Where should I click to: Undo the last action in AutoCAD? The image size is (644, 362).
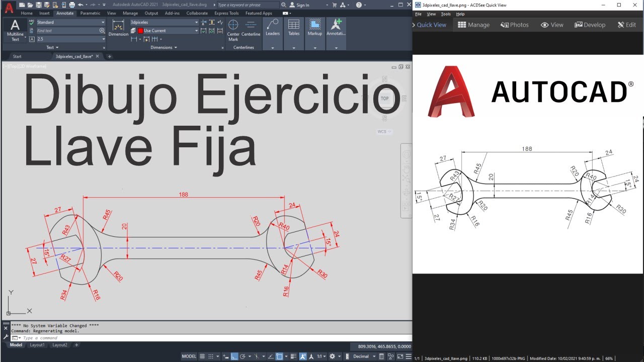click(x=80, y=5)
